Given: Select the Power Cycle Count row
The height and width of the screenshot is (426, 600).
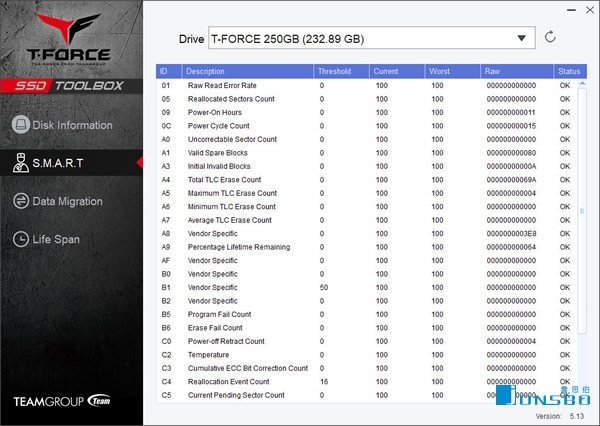Looking at the screenshot, I should [367, 126].
